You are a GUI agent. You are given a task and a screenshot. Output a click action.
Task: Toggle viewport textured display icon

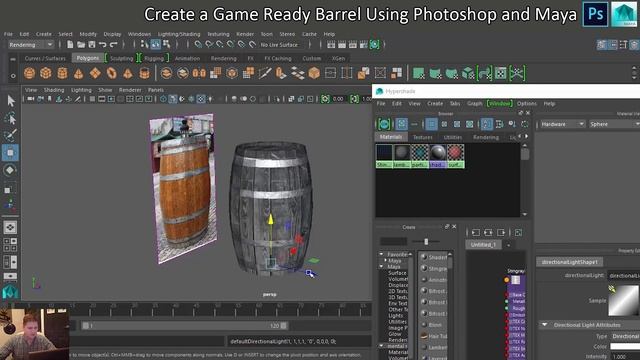pyautogui.click(x=201, y=99)
